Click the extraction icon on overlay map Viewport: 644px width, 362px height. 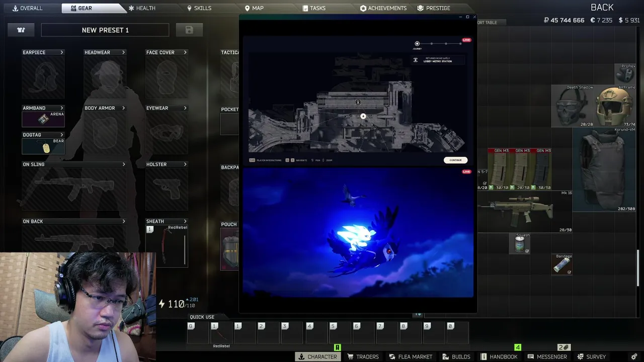pos(358,103)
